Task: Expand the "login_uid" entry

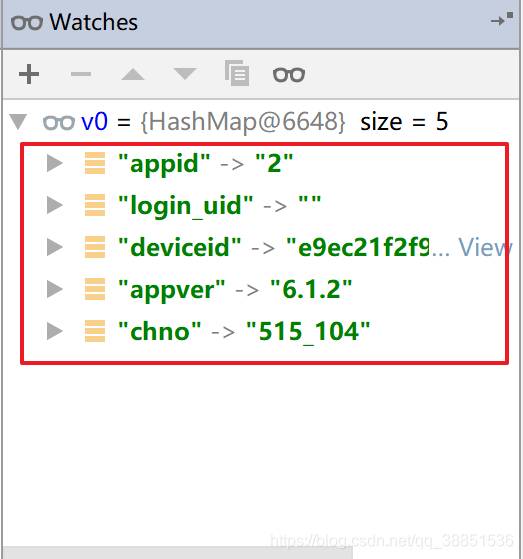Action: [55, 205]
